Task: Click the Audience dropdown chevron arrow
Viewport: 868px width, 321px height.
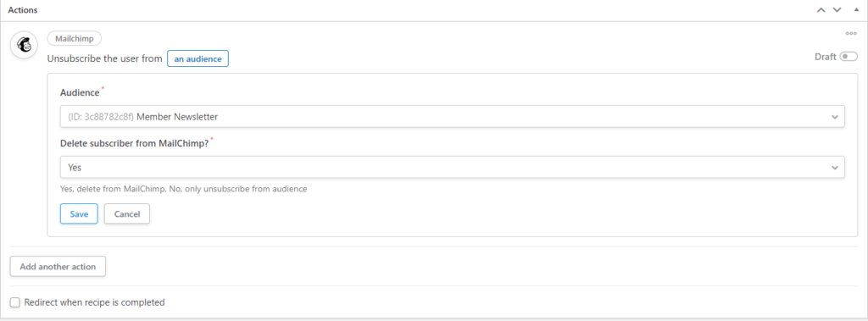Action: [x=835, y=118]
